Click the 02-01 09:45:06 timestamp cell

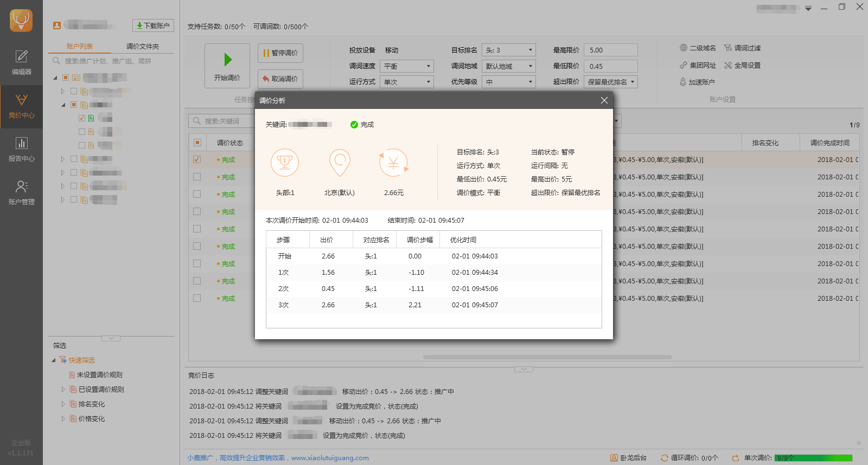475,289
